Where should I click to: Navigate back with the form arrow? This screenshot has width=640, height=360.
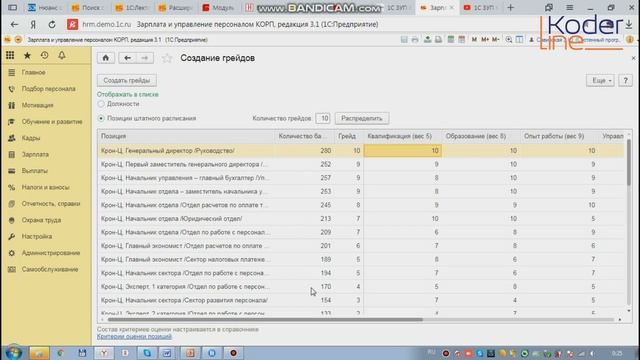(127, 58)
